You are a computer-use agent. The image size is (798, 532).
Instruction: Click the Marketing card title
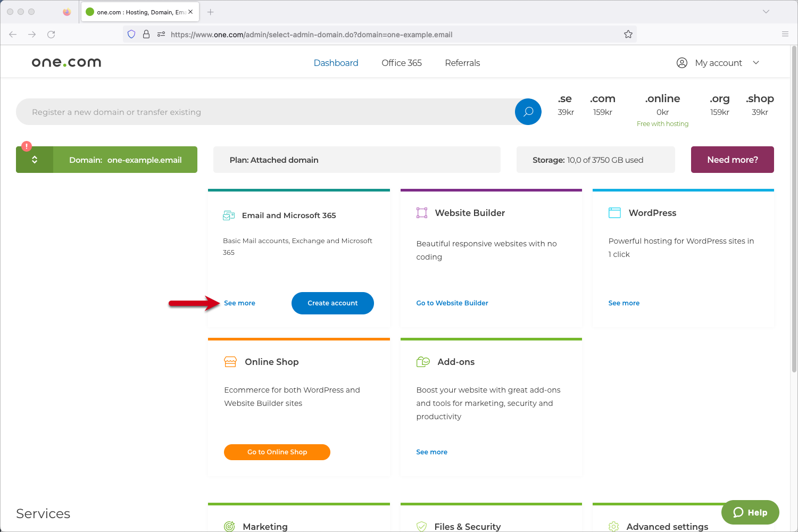click(265, 526)
